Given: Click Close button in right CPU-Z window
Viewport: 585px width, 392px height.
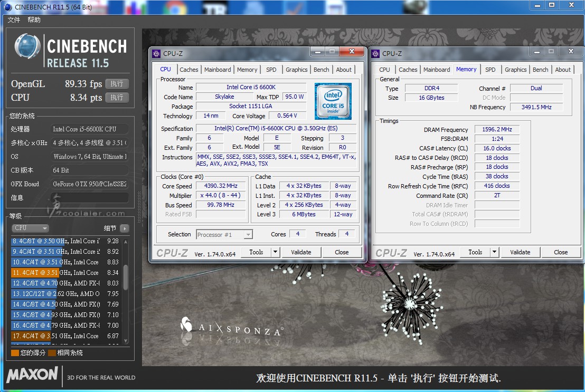Looking at the screenshot, I should click(x=561, y=252).
